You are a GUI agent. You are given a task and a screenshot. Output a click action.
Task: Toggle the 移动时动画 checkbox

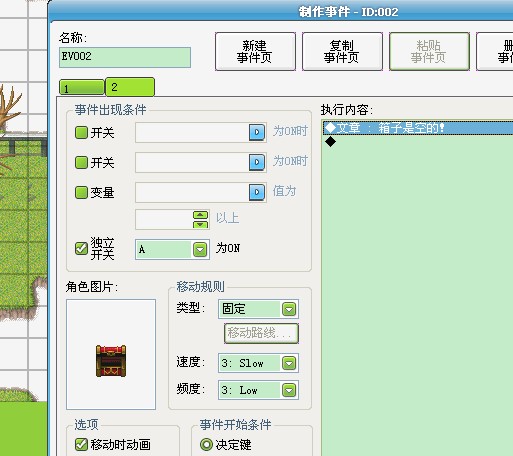[x=81, y=444]
